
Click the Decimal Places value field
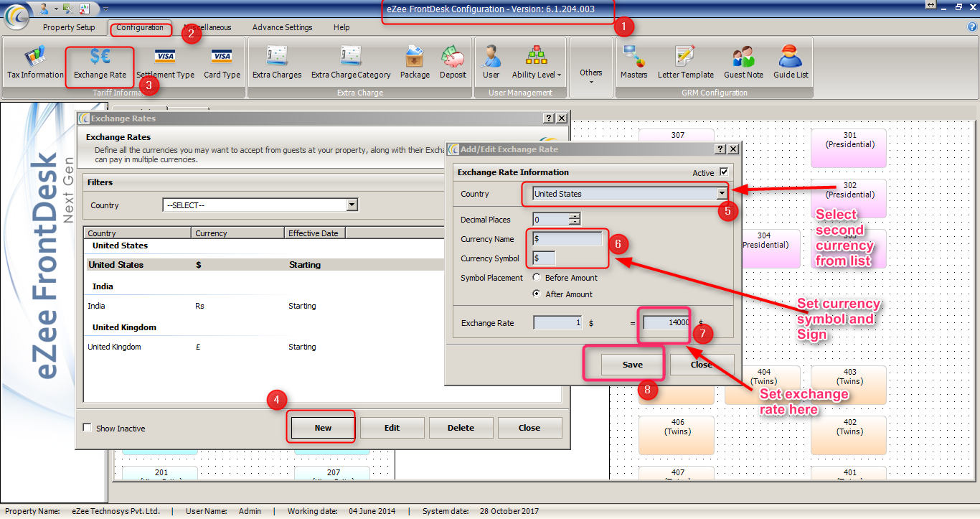click(551, 219)
